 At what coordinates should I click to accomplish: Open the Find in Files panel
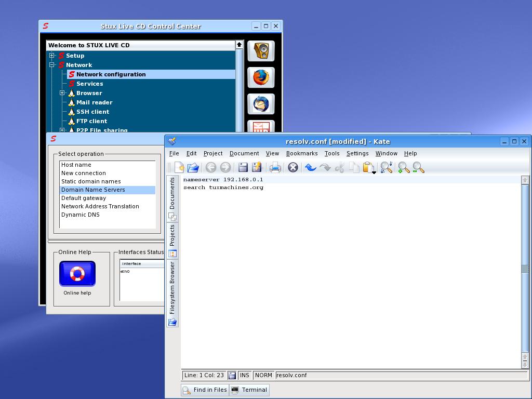tap(205, 390)
